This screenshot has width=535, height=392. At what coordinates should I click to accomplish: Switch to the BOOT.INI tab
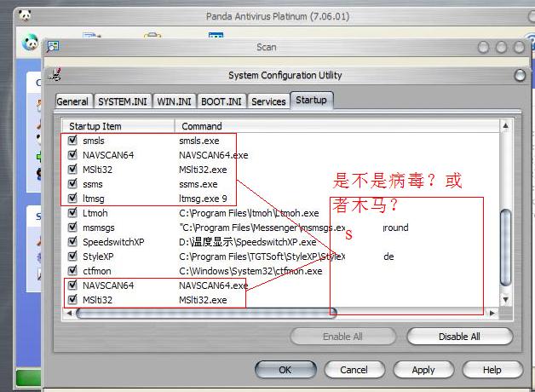[x=221, y=101]
